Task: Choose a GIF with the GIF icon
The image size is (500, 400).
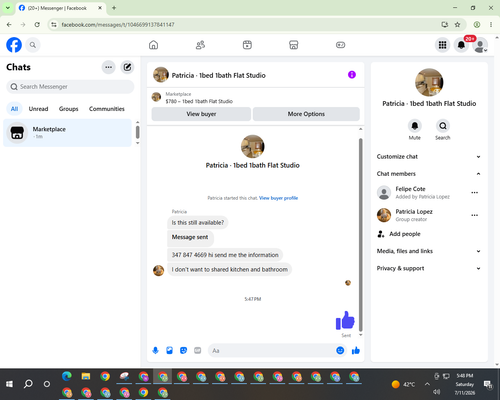Action: [x=198, y=350]
